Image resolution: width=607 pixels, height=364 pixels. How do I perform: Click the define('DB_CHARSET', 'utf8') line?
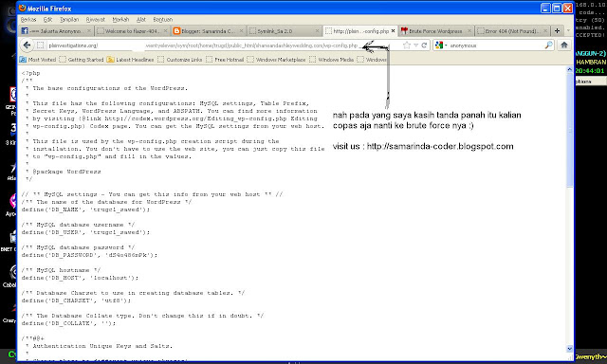pyautogui.click(x=76, y=300)
